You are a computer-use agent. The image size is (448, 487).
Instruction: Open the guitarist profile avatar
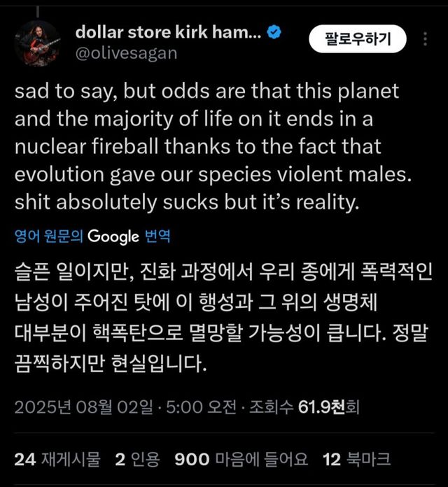click(x=37, y=42)
